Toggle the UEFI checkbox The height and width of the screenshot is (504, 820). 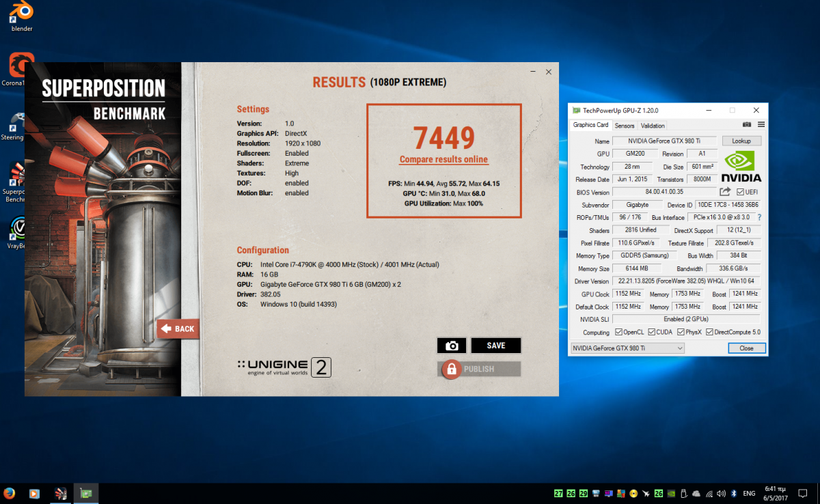(741, 192)
